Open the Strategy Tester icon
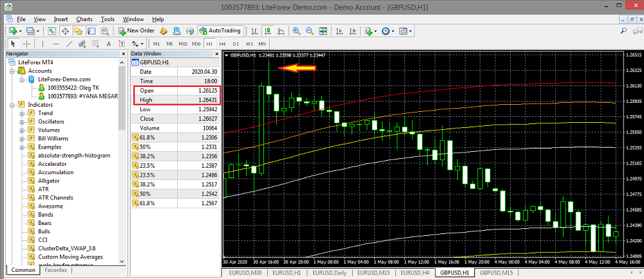Image resolution: width=644 pixels, height=279 pixels. pyautogui.click(x=105, y=31)
